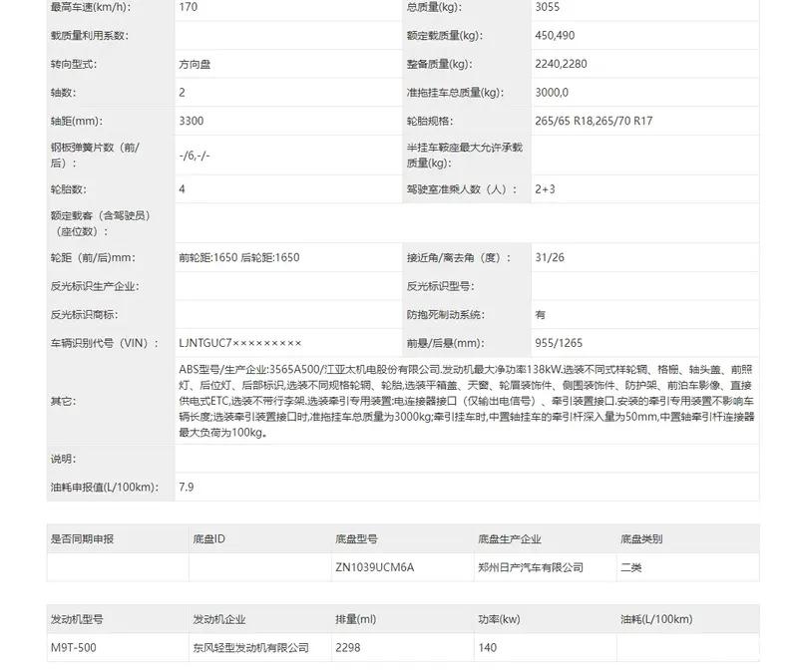Click engine maker 东风轻型发动机有限公司
The width and height of the screenshot is (798, 672).
click(250, 648)
